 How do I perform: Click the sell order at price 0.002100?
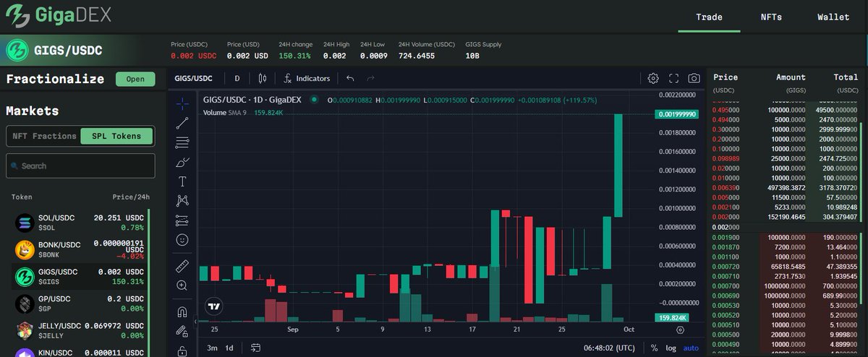point(786,207)
